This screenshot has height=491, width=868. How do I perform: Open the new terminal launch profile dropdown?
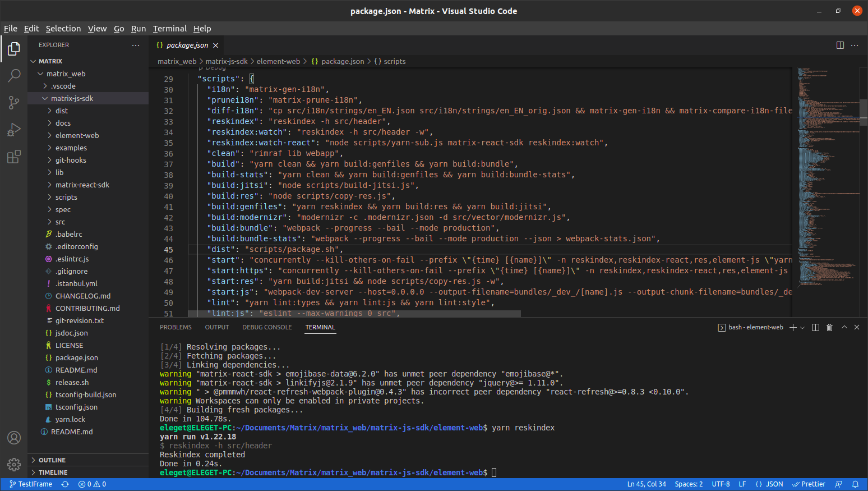802,328
